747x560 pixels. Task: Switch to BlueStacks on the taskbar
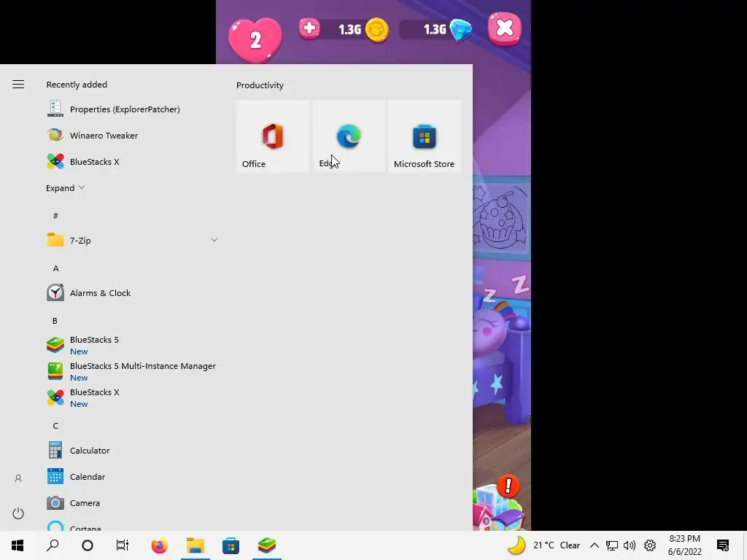[267, 545]
